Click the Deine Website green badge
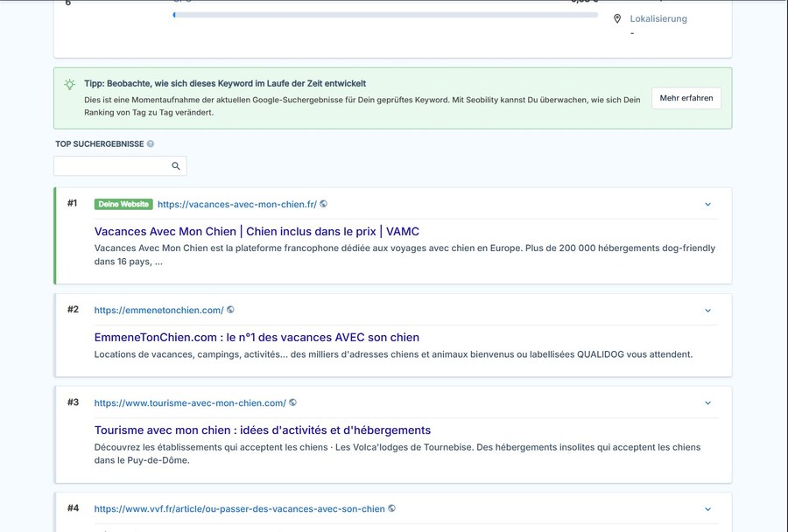 123,204
